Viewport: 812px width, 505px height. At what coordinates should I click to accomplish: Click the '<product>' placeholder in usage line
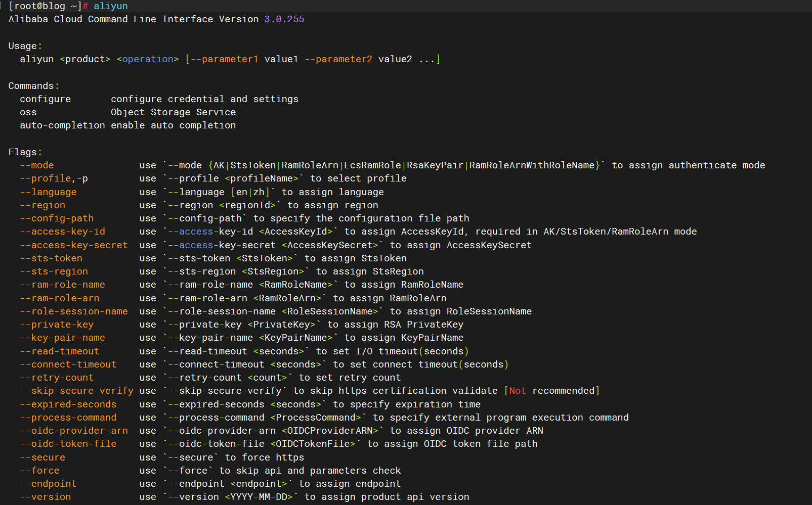click(85, 59)
